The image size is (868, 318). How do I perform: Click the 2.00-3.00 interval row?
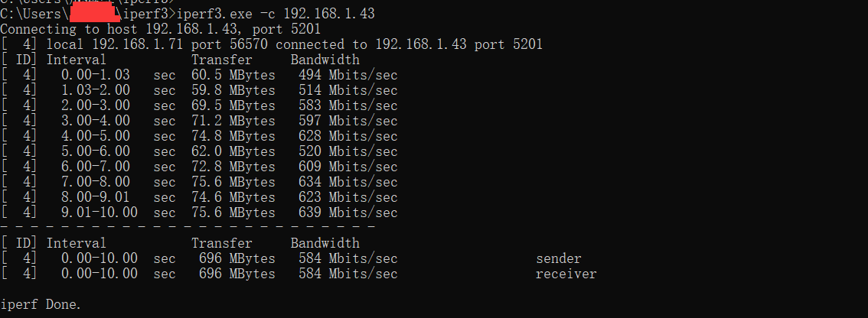[x=199, y=105]
